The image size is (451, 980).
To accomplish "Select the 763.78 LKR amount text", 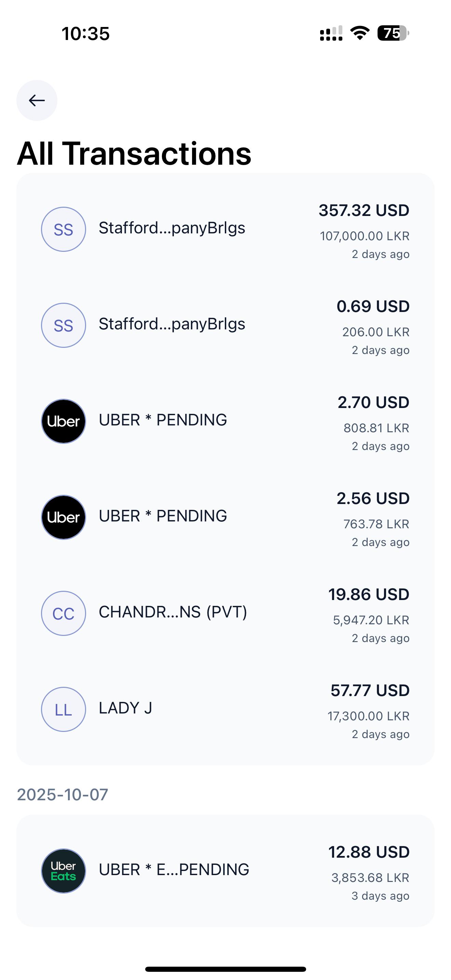I will tap(377, 524).
